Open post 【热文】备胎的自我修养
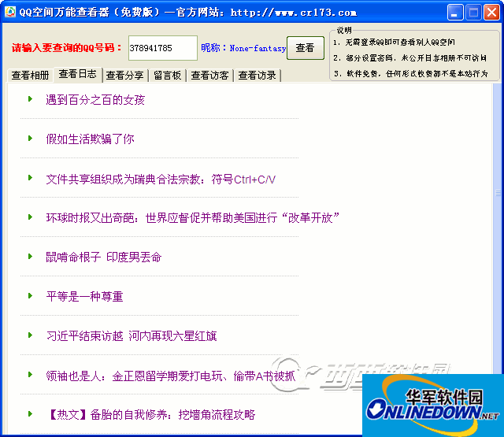This screenshot has width=504, height=437. click(x=150, y=415)
